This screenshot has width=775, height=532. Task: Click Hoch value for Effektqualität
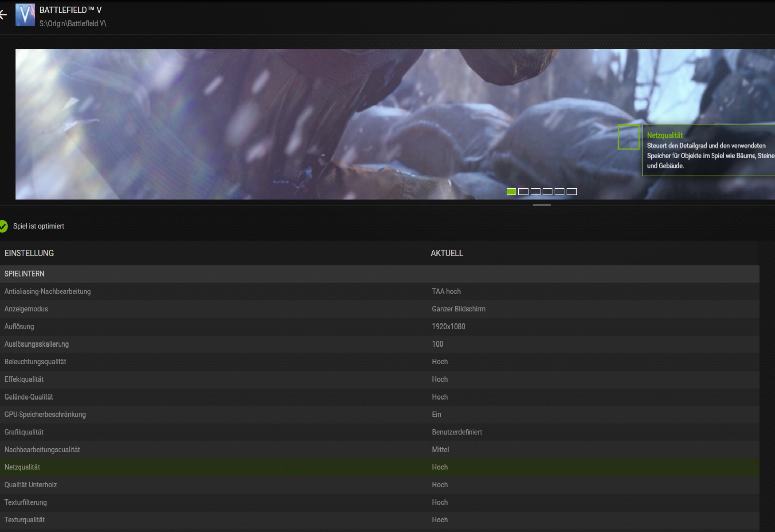440,379
